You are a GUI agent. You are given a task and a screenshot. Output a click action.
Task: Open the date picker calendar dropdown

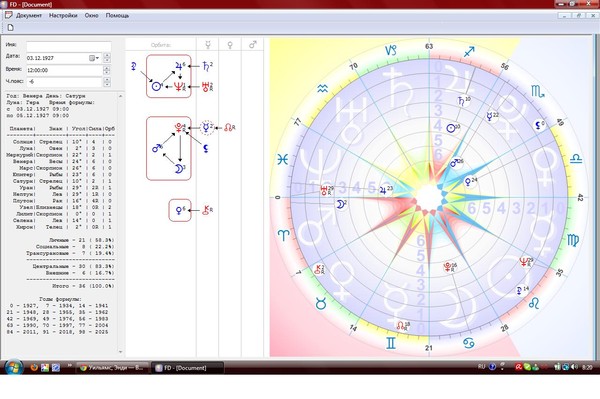94,58
